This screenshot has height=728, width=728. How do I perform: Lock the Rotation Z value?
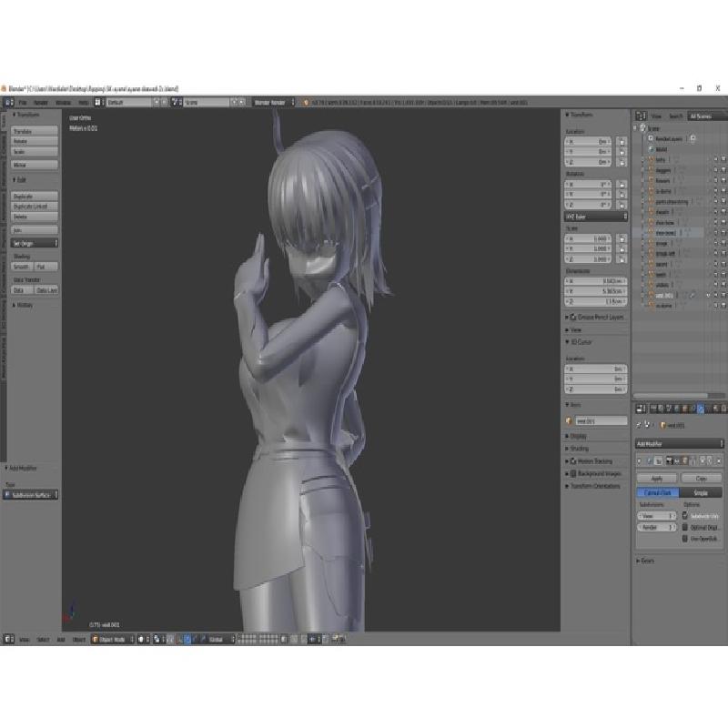622,205
